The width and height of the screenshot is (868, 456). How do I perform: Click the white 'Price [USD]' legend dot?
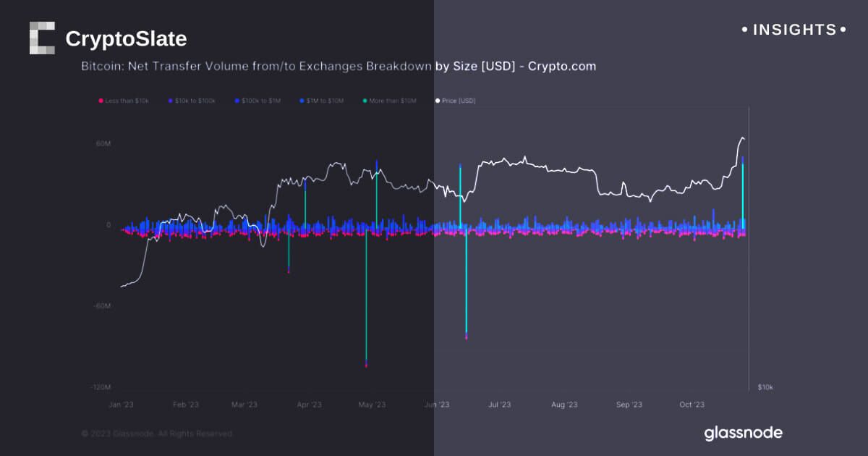[x=437, y=101]
